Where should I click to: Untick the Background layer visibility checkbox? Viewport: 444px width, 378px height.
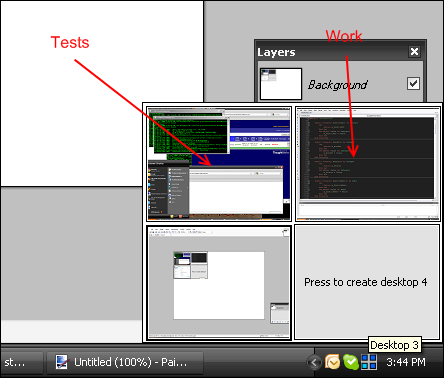(x=413, y=83)
